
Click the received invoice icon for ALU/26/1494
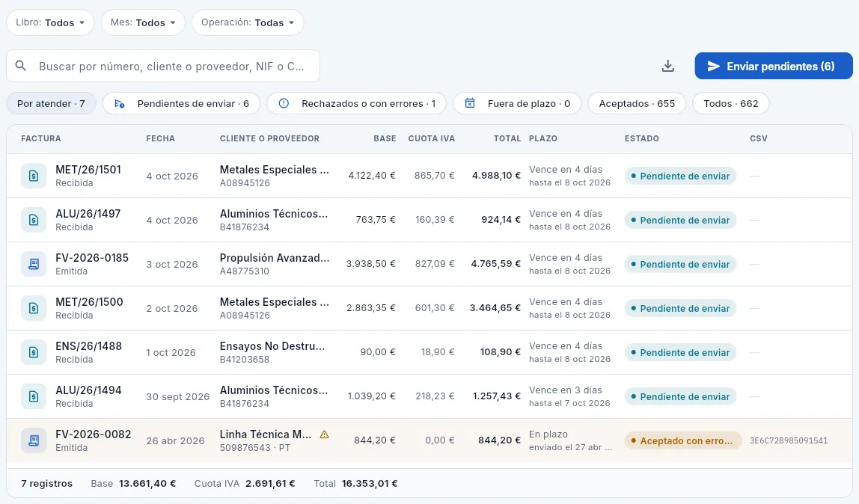(34, 396)
